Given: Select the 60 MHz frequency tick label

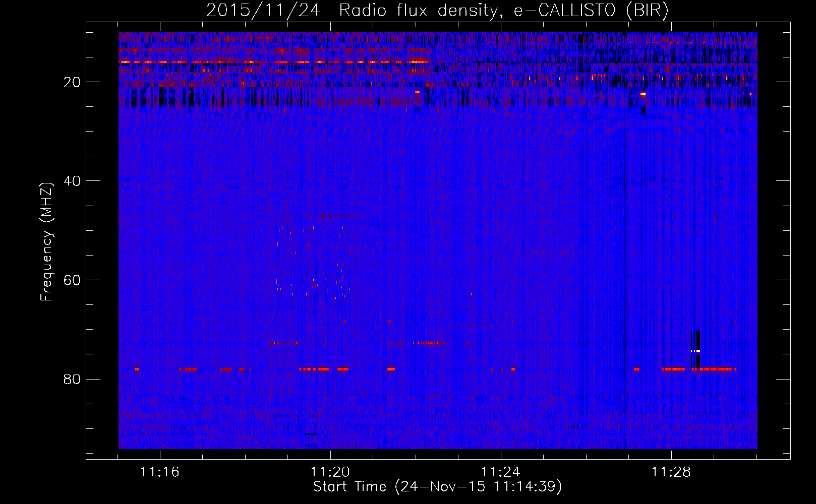Looking at the screenshot, I should 72,280.
